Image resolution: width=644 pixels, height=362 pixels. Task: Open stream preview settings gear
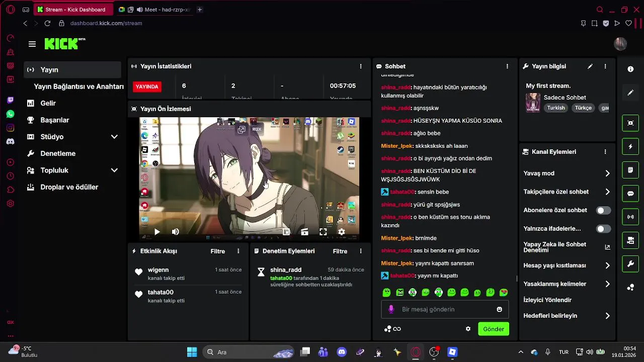[x=342, y=232]
